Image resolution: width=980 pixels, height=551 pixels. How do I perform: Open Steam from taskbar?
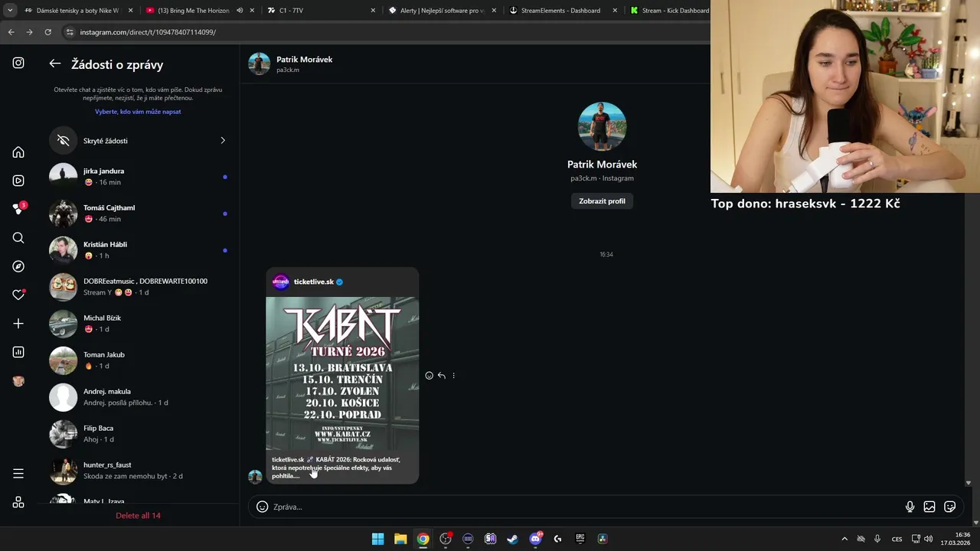513,539
